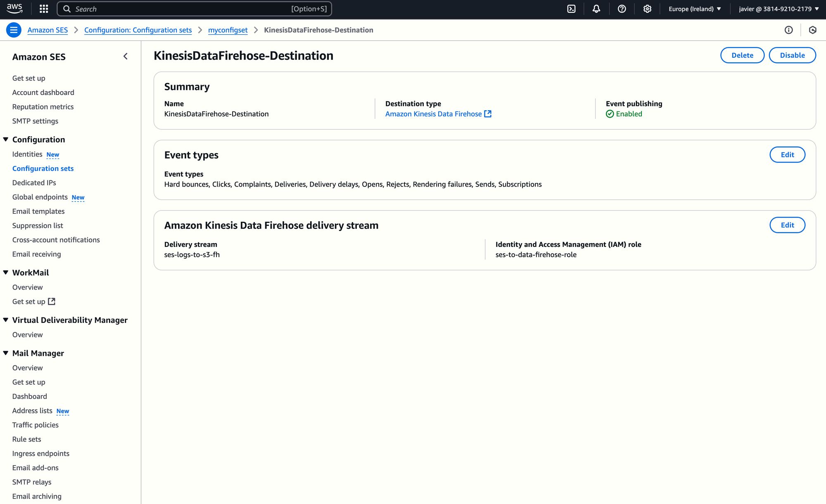Open the AWS services grid menu

tap(44, 9)
